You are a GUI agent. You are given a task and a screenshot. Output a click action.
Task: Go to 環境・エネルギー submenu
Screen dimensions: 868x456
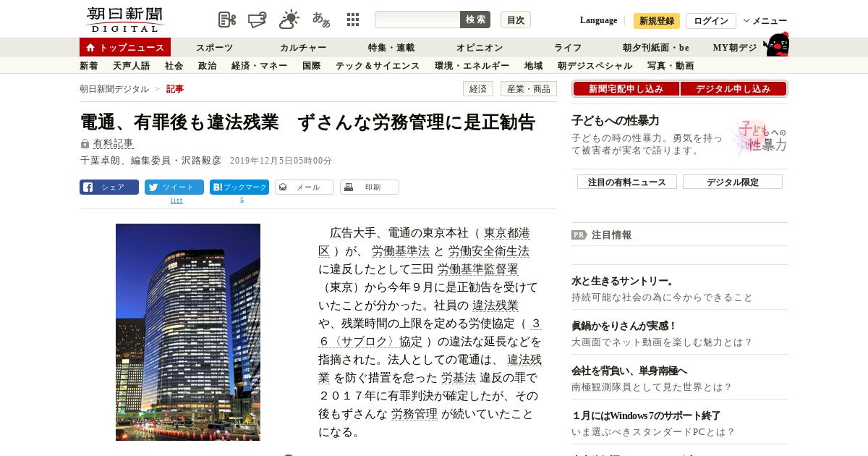[x=472, y=66]
